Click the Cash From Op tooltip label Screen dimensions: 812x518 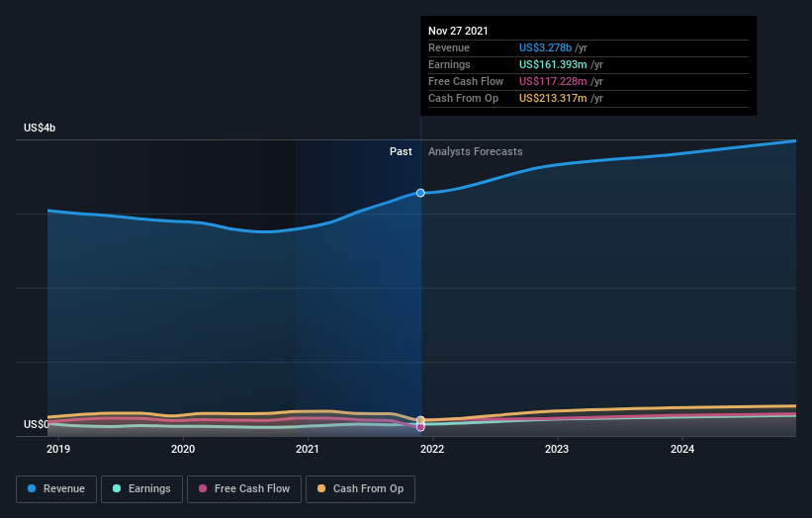(464, 98)
